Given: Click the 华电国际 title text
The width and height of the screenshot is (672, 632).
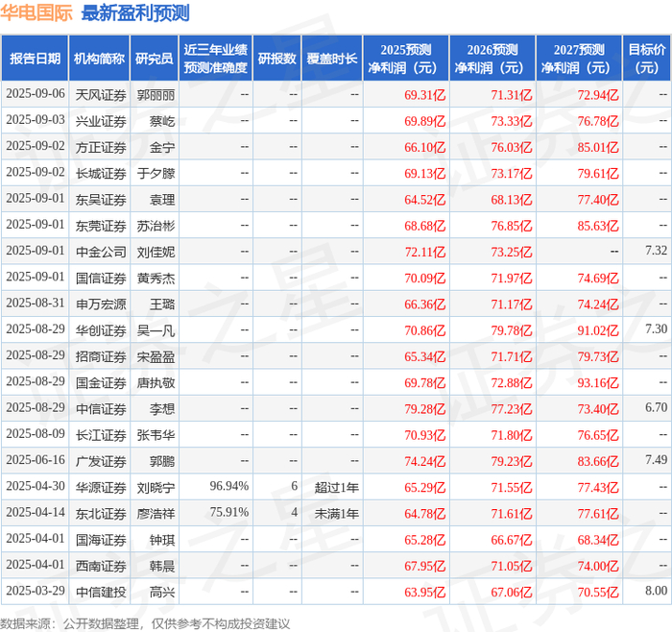Looking at the screenshot, I should 36,12.
